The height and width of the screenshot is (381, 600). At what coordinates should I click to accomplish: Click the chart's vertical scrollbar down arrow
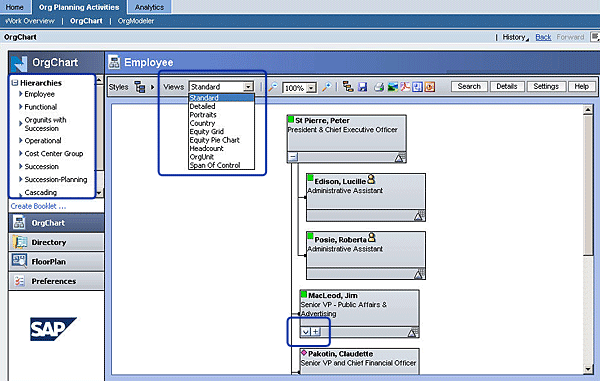[588, 369]
